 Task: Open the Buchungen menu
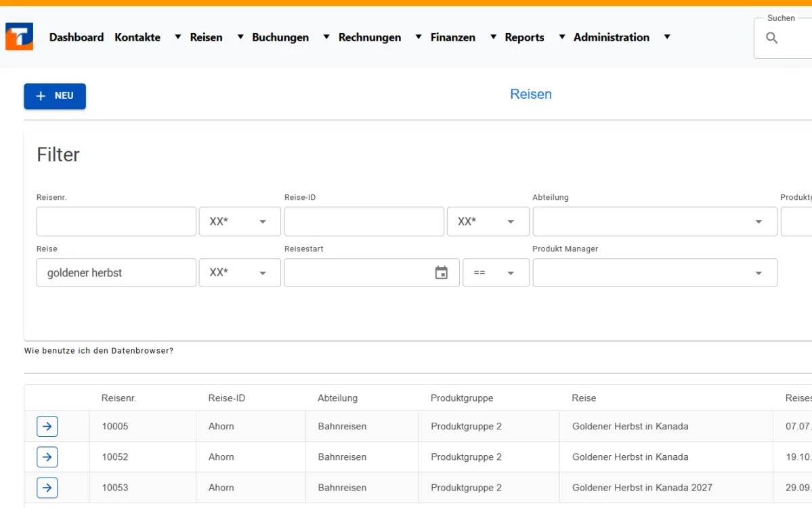click(280, 37)
